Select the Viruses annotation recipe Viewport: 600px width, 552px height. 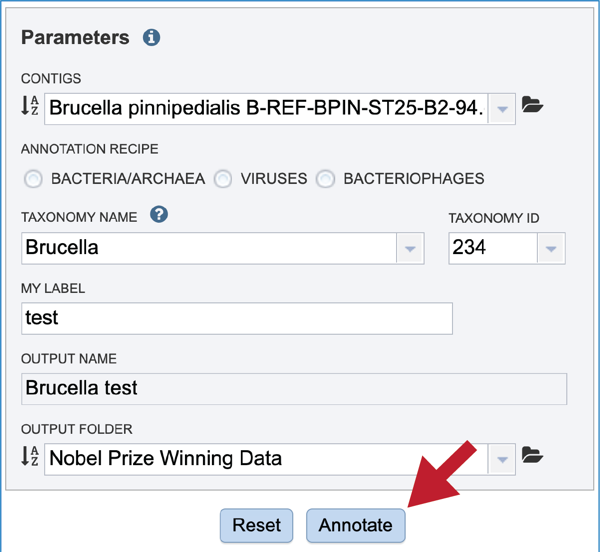(223, 179)
